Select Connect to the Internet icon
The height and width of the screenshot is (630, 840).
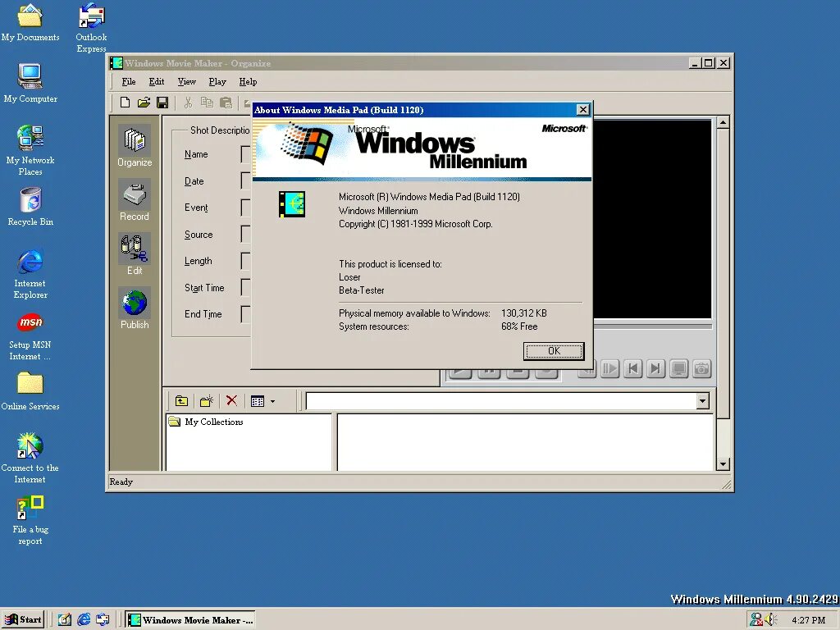(x=30, y=458)
